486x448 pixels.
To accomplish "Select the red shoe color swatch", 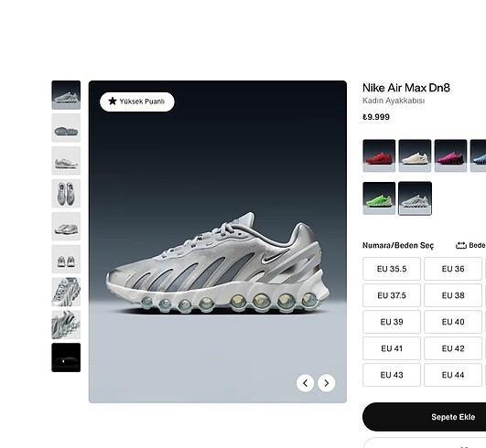I will pyautogui.click(x=379, y=155).
